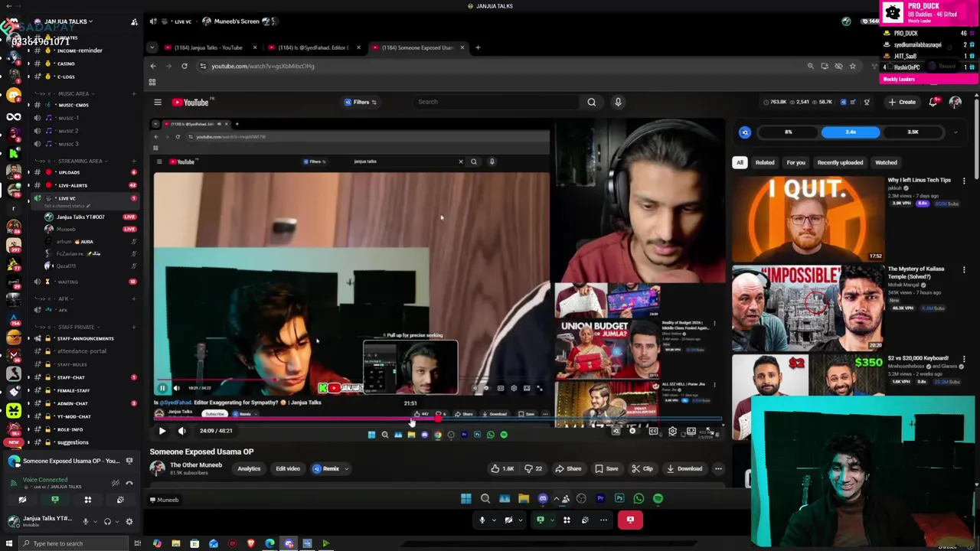Open YouTube notifications bell
980x551 pixels.
933,102
